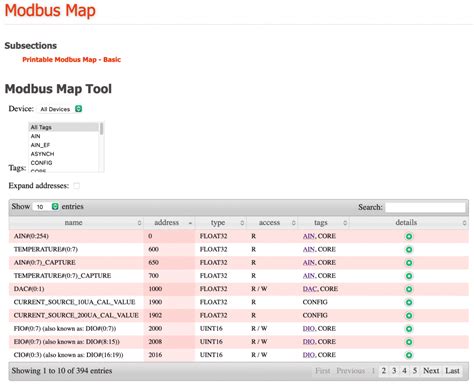Select All Tags in the tags list
Image resolution: width=474 pixels, height=387 pixels.
pos(64,127)
